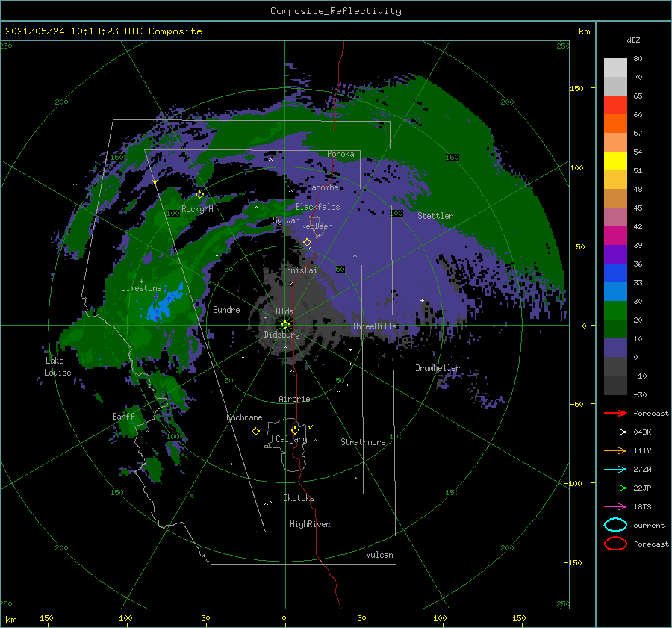Click the 80 dBZ color swatch
Screen dimensions: 672x628
615,67
